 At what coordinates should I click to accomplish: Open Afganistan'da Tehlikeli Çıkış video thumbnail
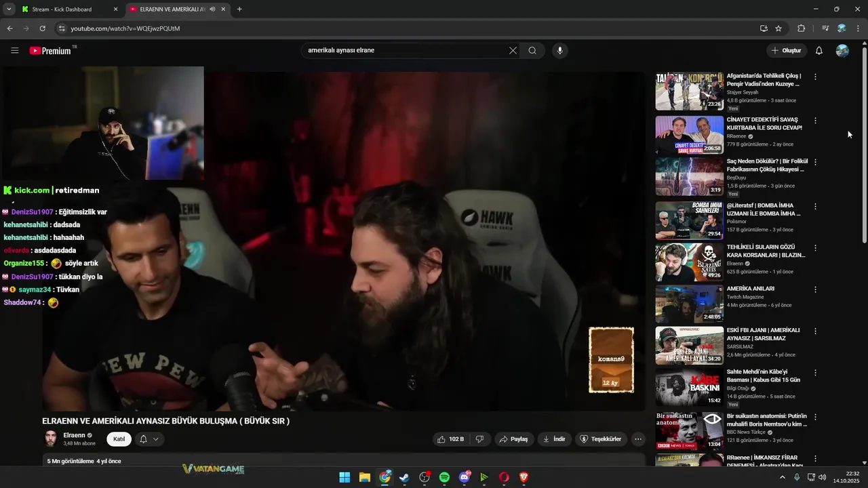(x=689, y=91)
